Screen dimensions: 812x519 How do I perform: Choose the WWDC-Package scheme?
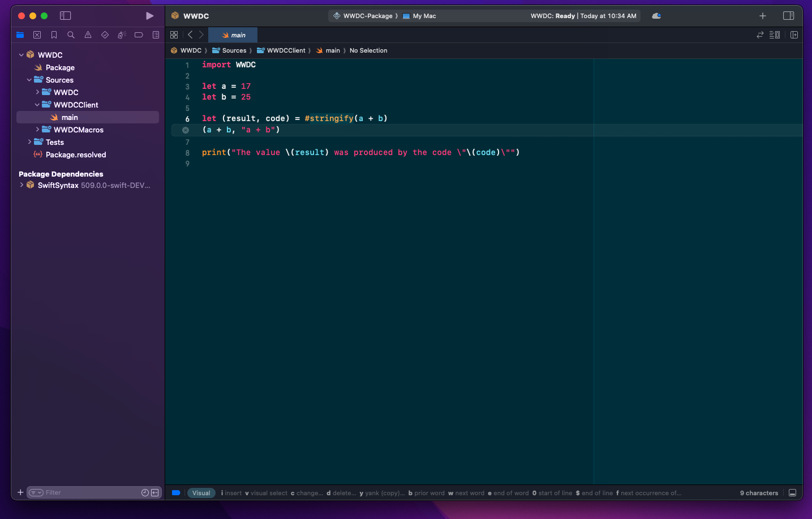pyautogui.click(x=363, y=16)
